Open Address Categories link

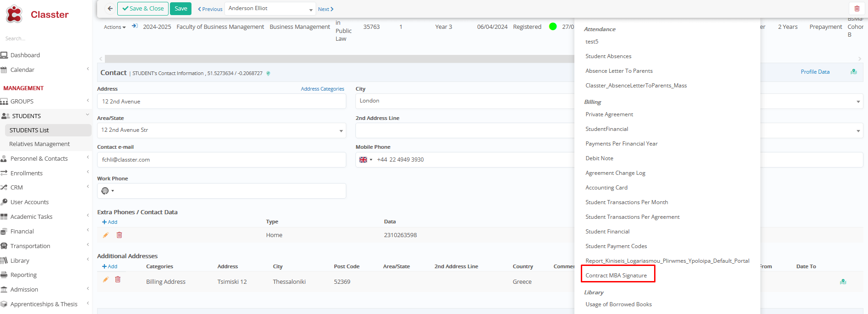tap(322, 89)
